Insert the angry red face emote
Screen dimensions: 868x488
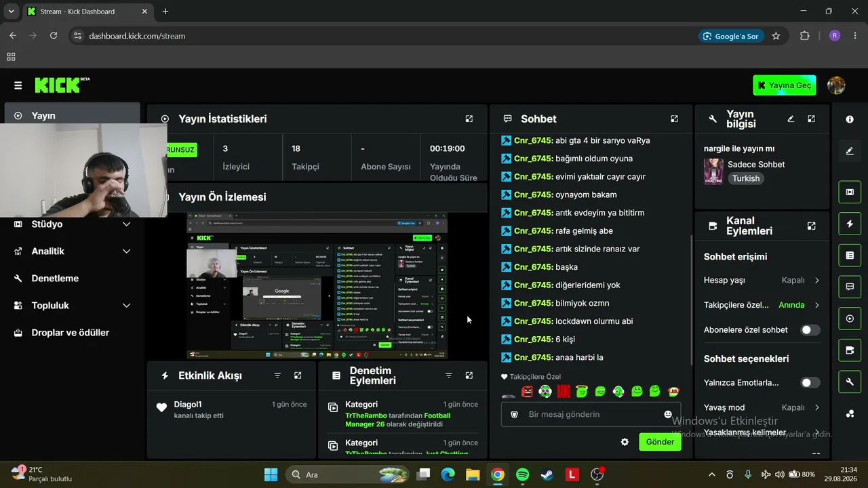tap(527, 391)
